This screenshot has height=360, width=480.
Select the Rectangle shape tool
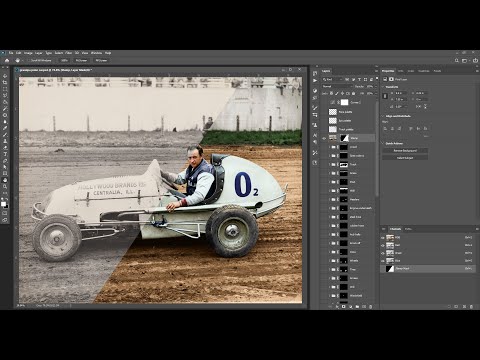pyautogui.click(x=5, y=174)
